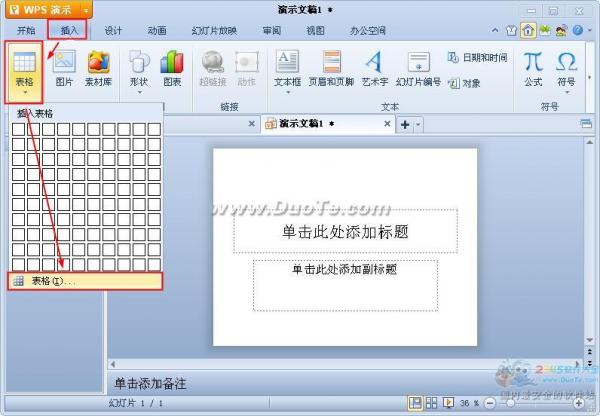The image size is (600, 416).
Task: Switch to the 设计 ribbon tab
Action: pos(113,31)
